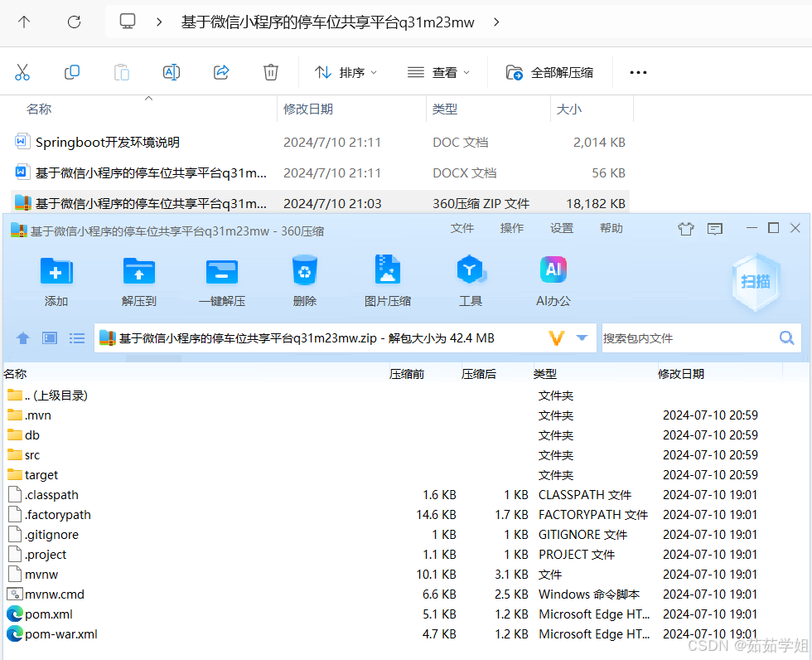Image resolution: width=812 pixels, height=660 pixels.
Task: Sort archive list by 修改日期 column
Action: coord(680,374)
